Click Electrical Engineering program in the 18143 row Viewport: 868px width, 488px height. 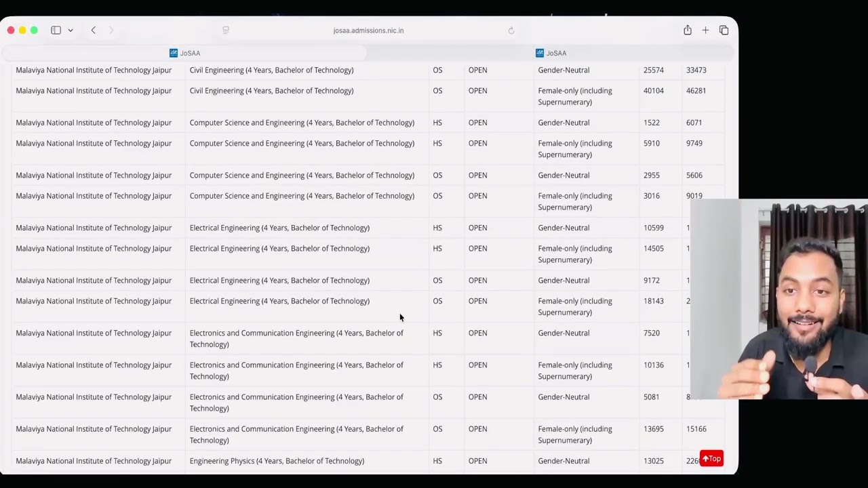279,301
